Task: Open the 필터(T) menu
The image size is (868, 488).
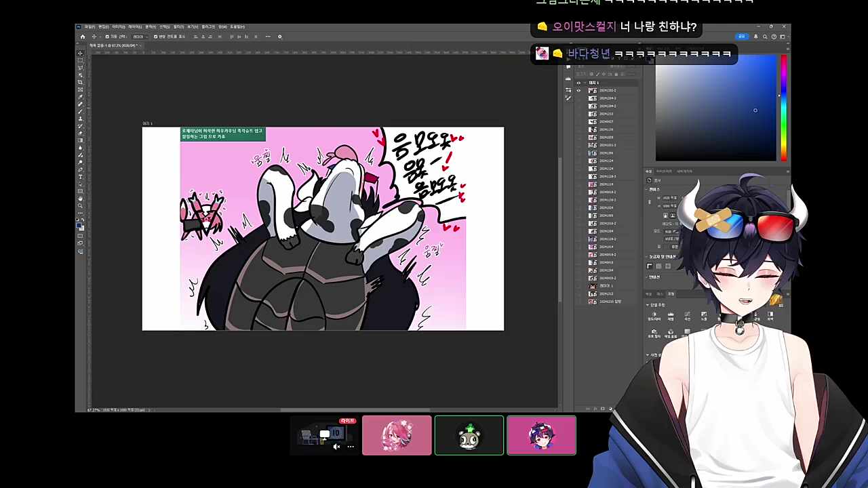Action: point(178,27)
